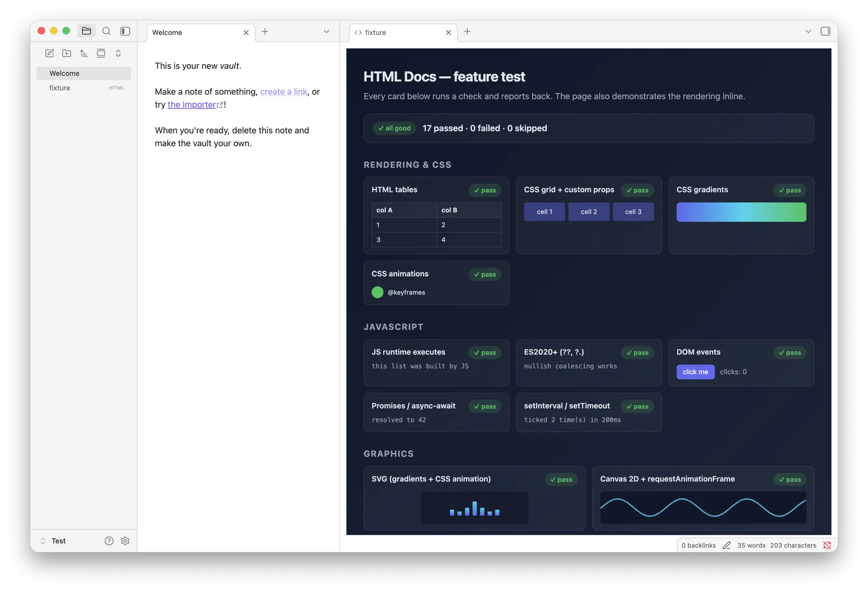868x592 pixels.
Task: Click 'resolved to 42' text
Action: click(399, 420)
